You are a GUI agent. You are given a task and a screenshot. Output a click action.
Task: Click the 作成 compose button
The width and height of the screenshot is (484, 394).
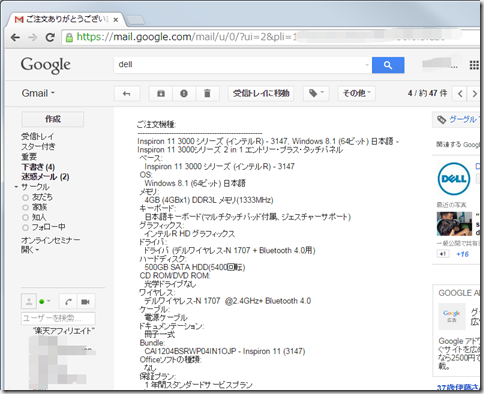[x=53, y=119]
